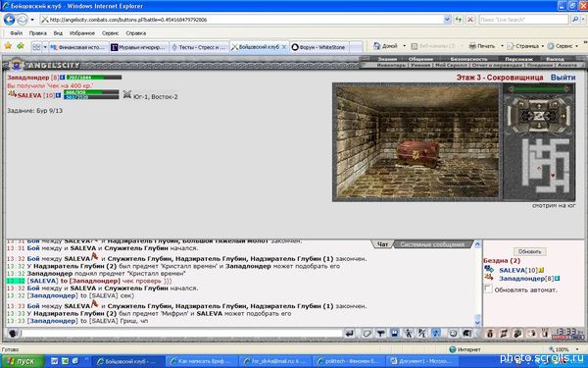Image resolution: width=588 pixels, height=368 pixels.
Task: Click the Пуск start button
Action: pyautogui.click(x=22, y=361)
